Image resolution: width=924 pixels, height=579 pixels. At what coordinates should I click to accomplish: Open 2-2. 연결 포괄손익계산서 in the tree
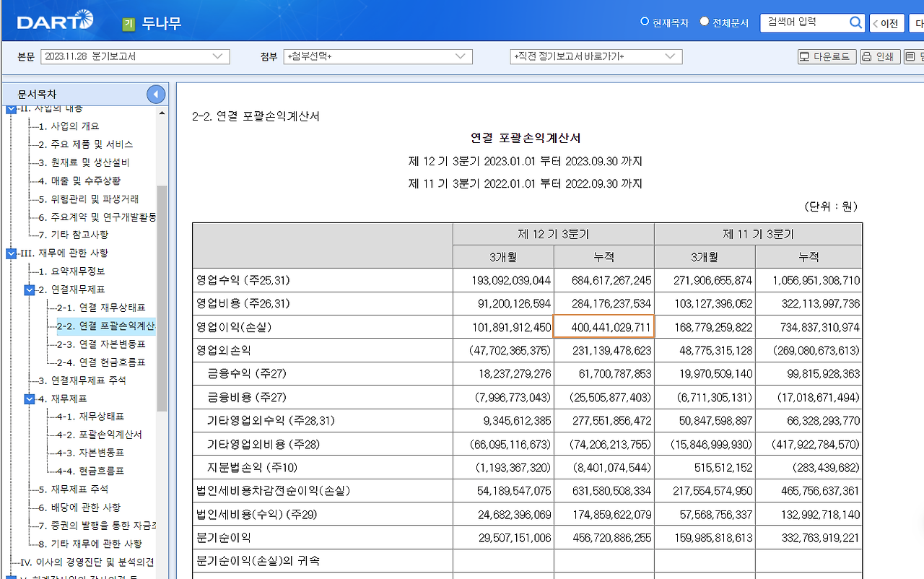(x=106, y=326)
